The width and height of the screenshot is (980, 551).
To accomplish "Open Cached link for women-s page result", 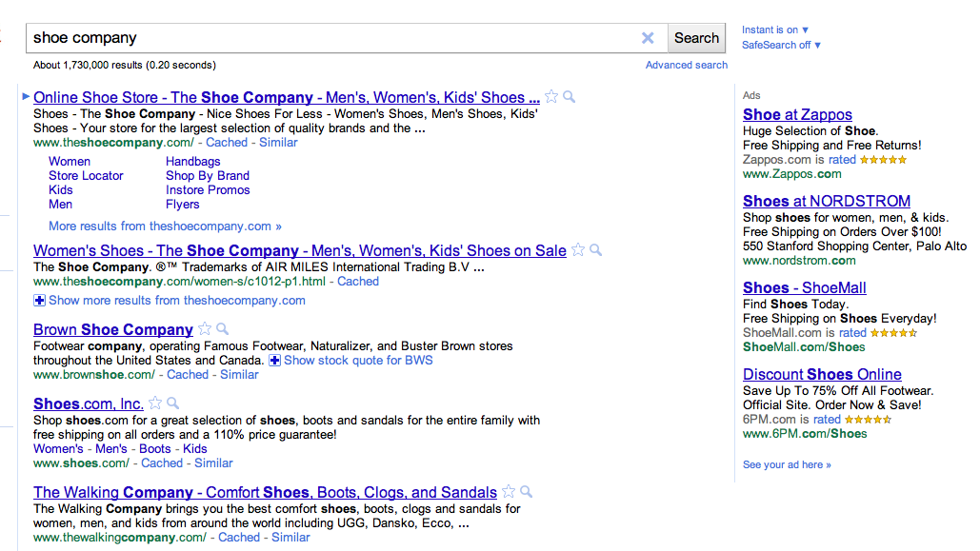I will [x=357, y=281].
